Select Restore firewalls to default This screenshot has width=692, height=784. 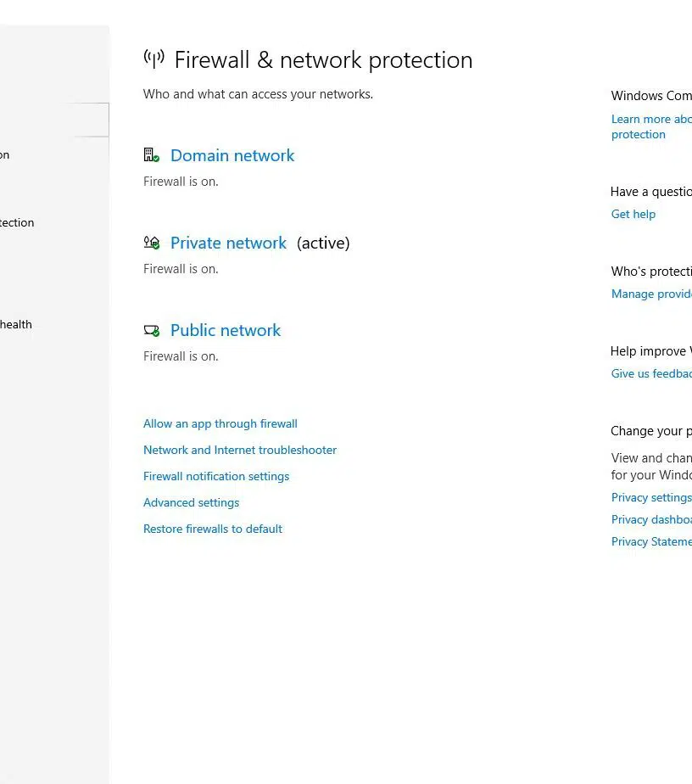(213, 529)
